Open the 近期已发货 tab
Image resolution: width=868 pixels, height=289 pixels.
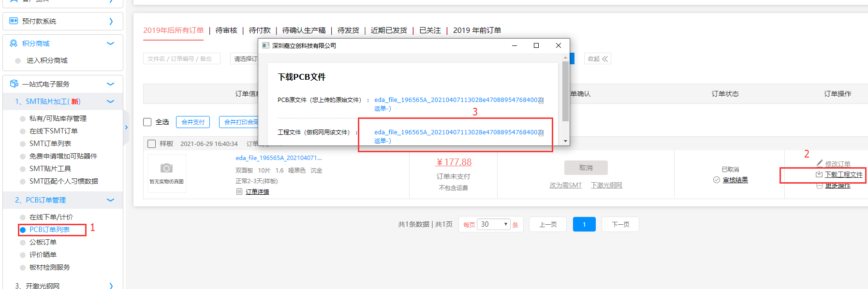(389, 30)
